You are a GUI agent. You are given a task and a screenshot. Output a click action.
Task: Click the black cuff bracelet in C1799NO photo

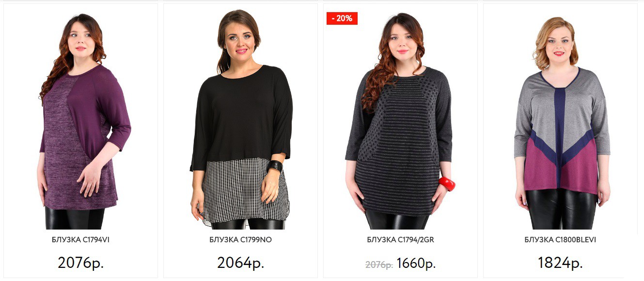point(275,167)
